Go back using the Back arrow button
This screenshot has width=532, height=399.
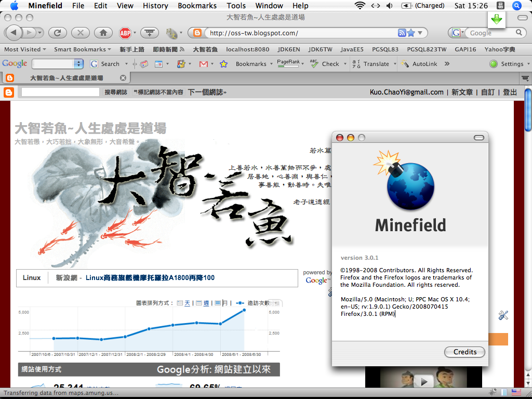click(13, 33)
